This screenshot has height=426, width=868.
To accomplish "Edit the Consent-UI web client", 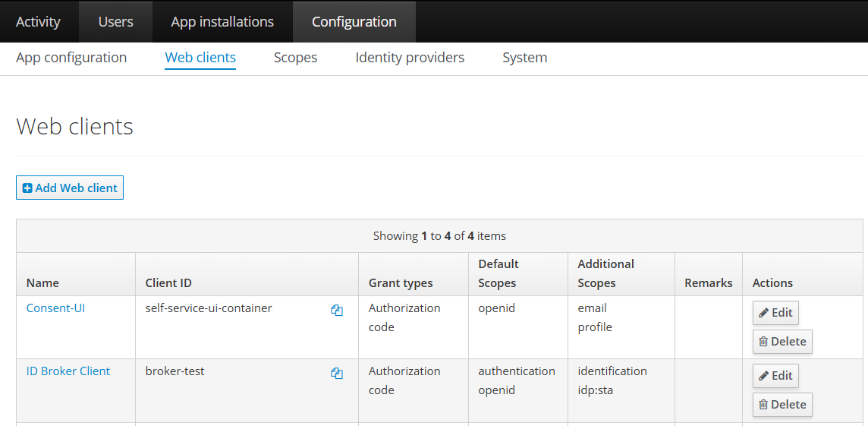I will 775,312.
